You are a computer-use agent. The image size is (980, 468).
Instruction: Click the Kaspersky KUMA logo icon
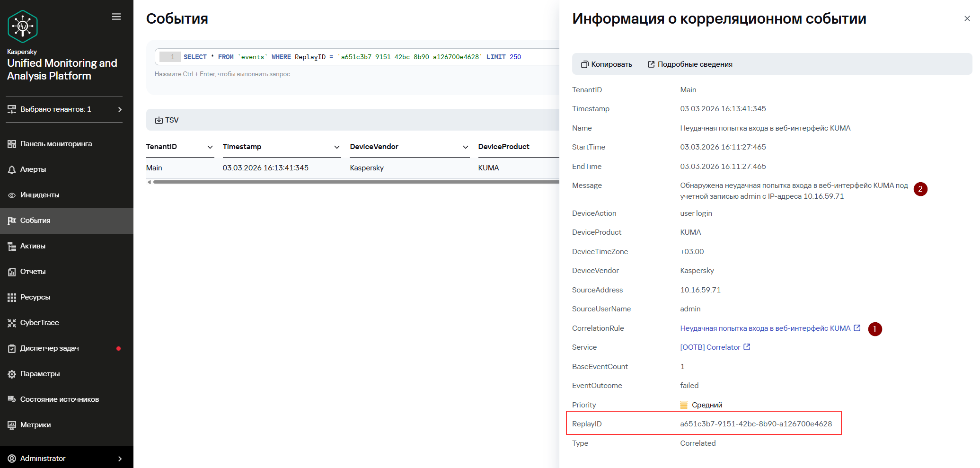pos(23,26)
